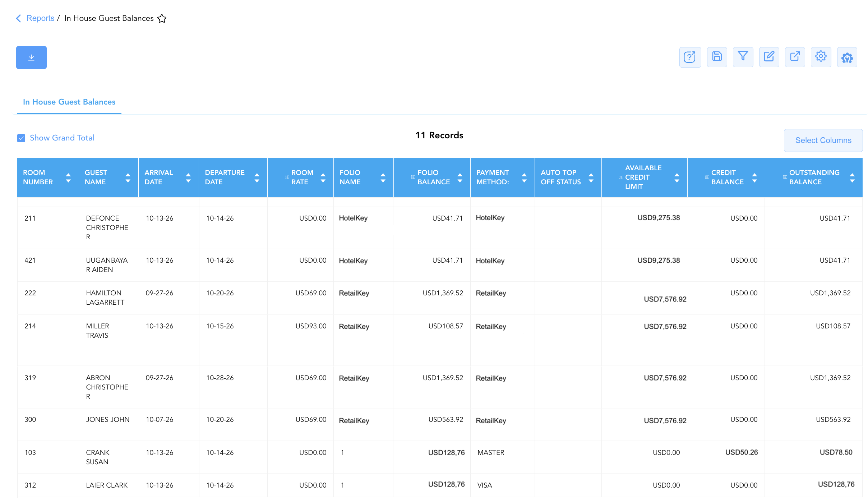This screenshot has height=498, width=868.
Task: Sort by Folio Name column arrows
Action: (383, 178)
